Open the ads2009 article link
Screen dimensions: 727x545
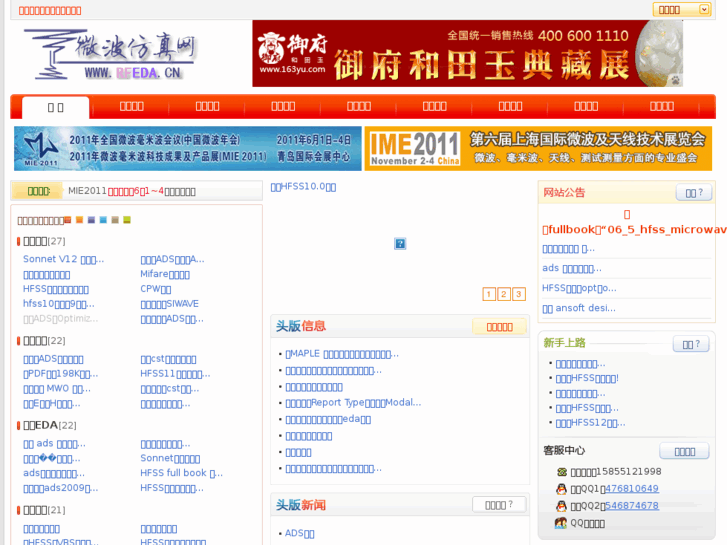(x=61, y=488)
